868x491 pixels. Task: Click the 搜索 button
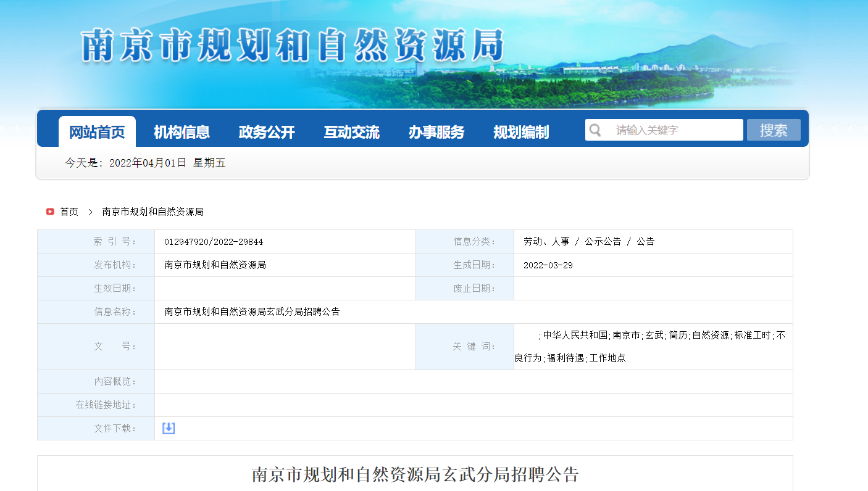[774, 130]
